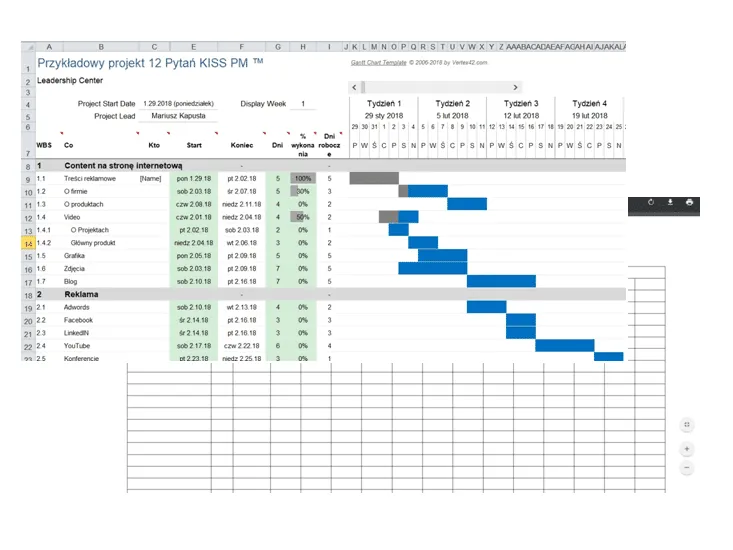
Task: Click the Tydzień 3 week header
Action: pyautogui.click(x=521, y=103)
